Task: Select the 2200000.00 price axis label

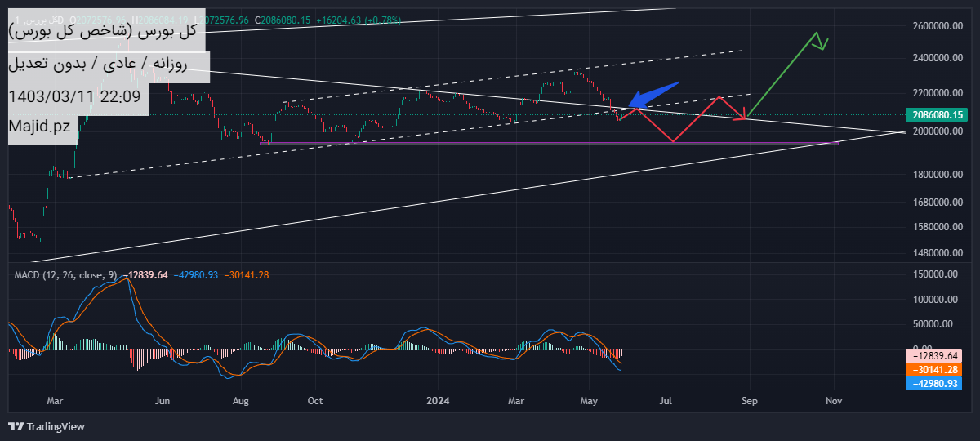Action: click(938, 92)
